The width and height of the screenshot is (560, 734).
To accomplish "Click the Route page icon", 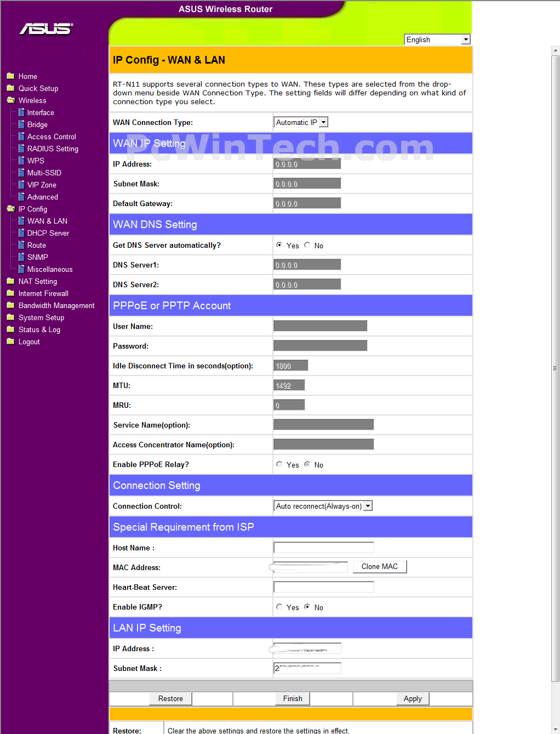I will tap(21, 245).
